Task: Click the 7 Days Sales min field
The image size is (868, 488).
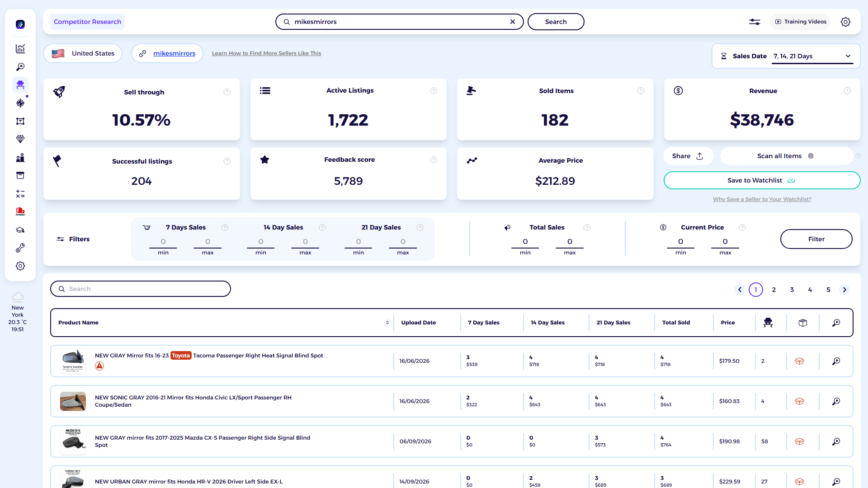Action: [163, 242]
